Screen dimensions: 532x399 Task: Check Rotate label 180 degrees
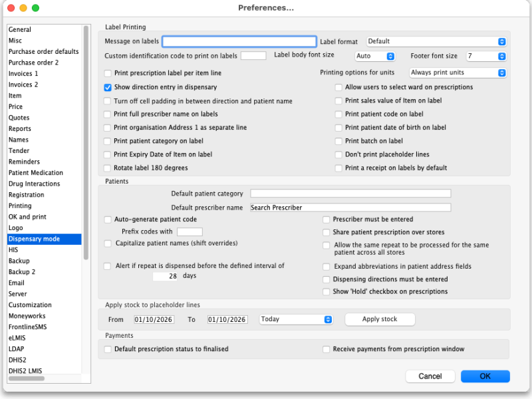coord(107,168)
